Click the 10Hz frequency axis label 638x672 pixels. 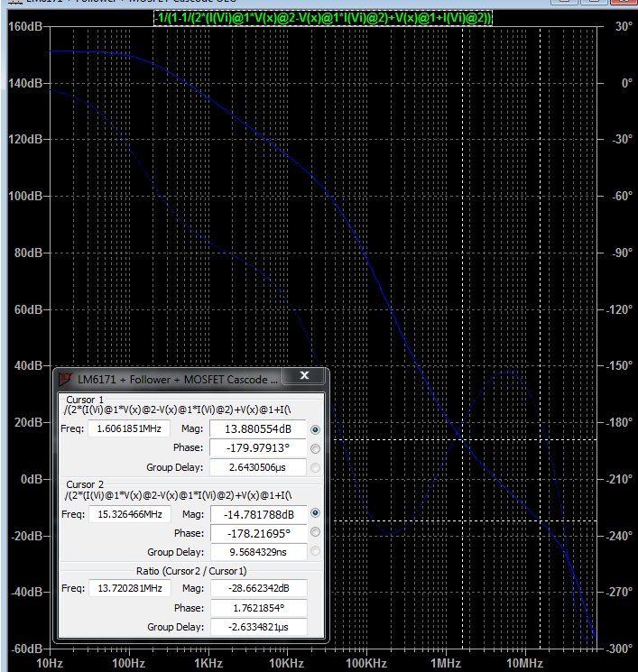pos(50,663)
